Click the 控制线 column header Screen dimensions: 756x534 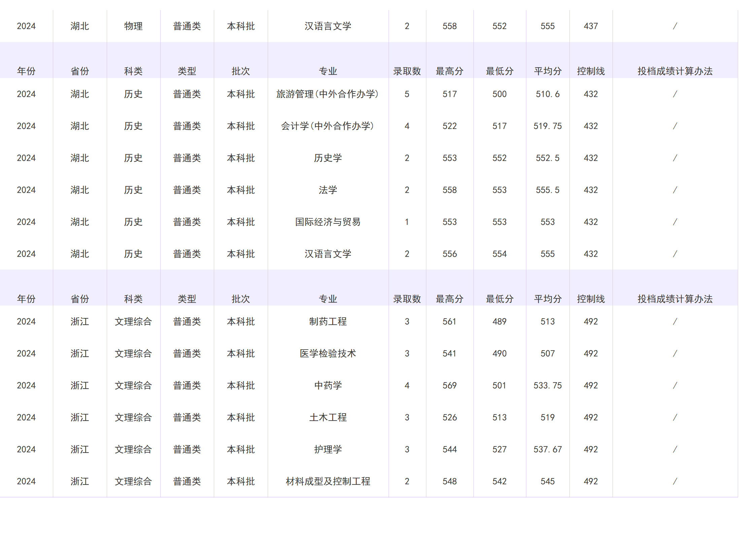pyautogui.click(x=591, y=71)
